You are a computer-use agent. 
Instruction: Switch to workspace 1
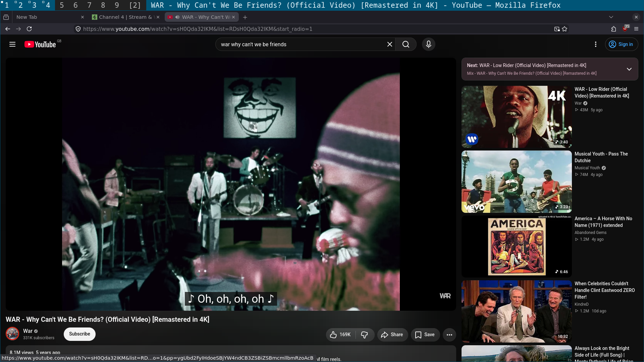click(x=6, y=5)
